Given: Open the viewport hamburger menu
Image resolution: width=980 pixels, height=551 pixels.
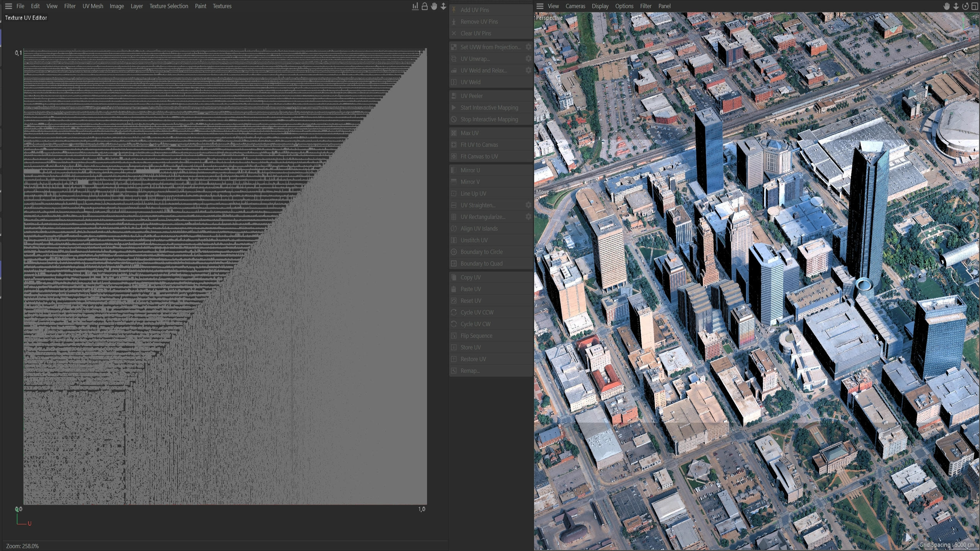Looking at the screenshot, I should [x=540, y=6].
